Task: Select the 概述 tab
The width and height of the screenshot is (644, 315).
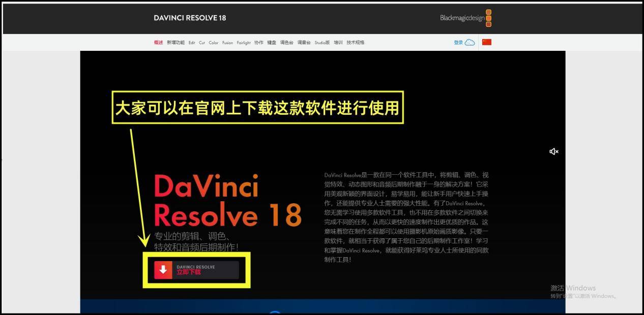Action: pyautogui.click(x=159, y=43)
